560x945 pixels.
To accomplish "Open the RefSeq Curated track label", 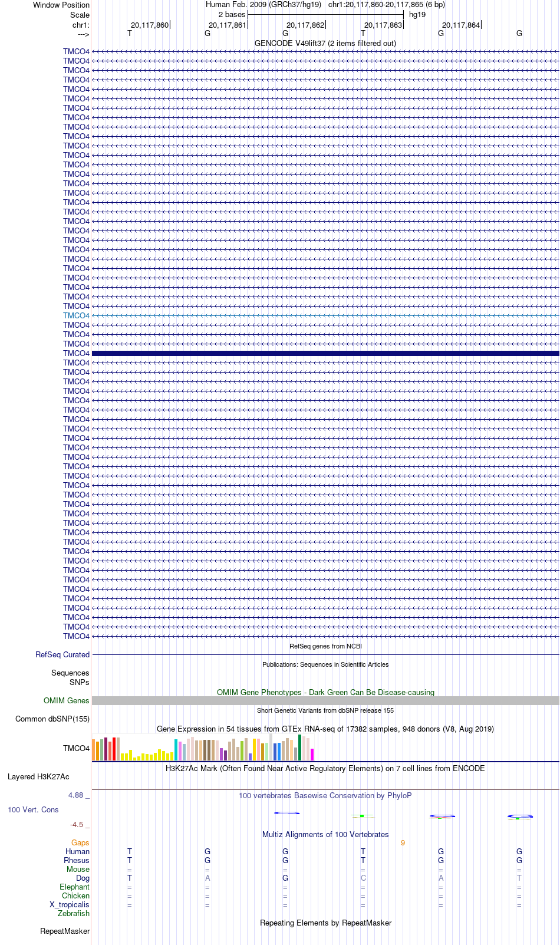I will pos(62,654).
